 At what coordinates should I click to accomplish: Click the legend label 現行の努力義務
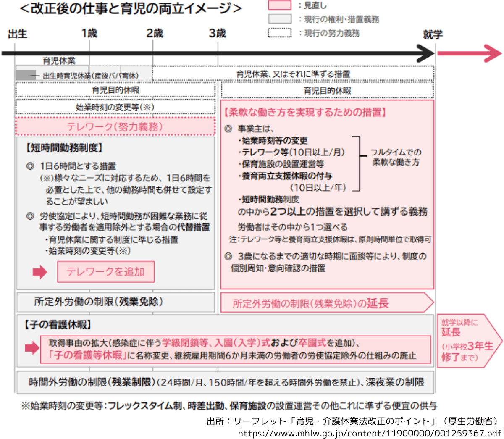click(332, 33)
